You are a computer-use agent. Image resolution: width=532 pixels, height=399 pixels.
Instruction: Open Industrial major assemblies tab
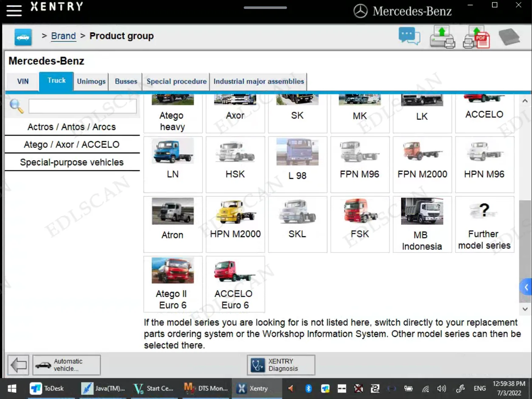click(259, 82)
